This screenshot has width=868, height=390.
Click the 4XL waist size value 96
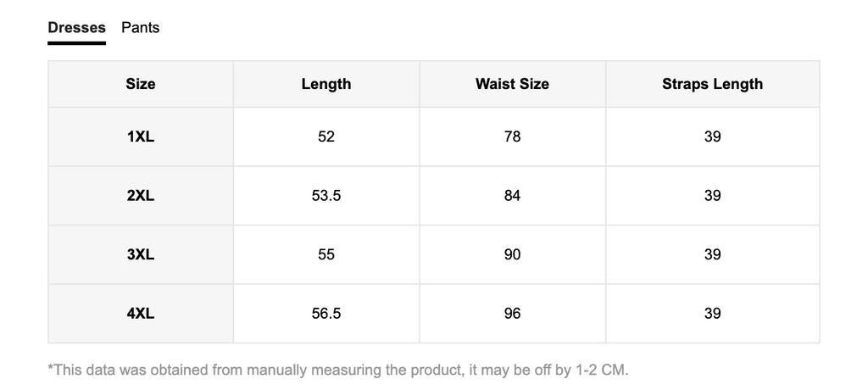coord(512,314)
